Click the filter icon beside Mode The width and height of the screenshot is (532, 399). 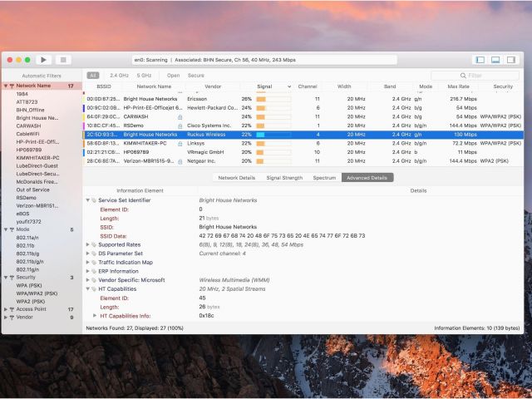[12, 229]
